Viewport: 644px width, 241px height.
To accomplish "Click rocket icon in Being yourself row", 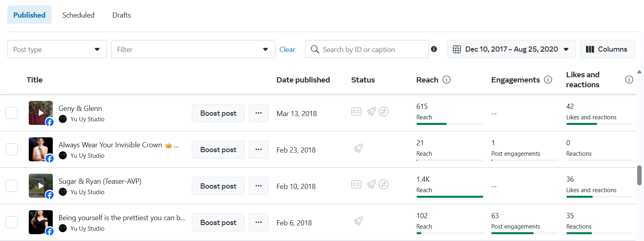I will (x=358, y=221).
